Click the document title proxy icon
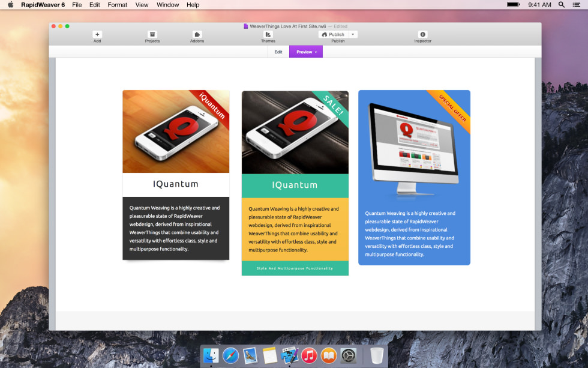 (x=245, y=26)
